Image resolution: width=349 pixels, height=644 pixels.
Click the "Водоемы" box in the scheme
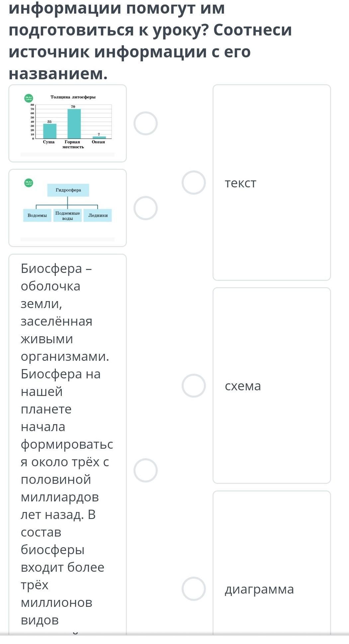[x=37, y=215]
